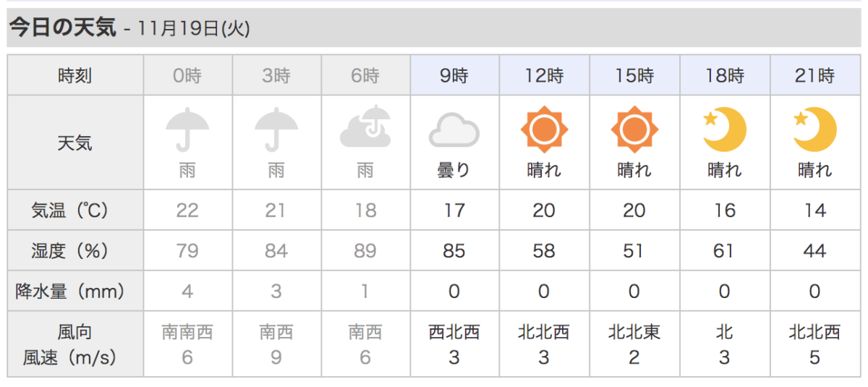Click the umbrella rain icon at 0時
868x387 pixels.
point(187,130)
